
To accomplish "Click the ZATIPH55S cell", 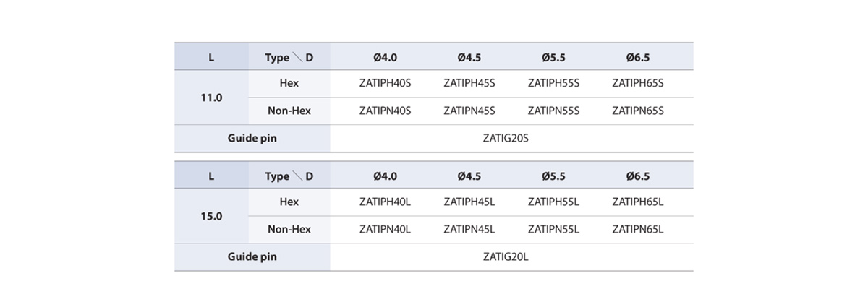I will point(554,83).
